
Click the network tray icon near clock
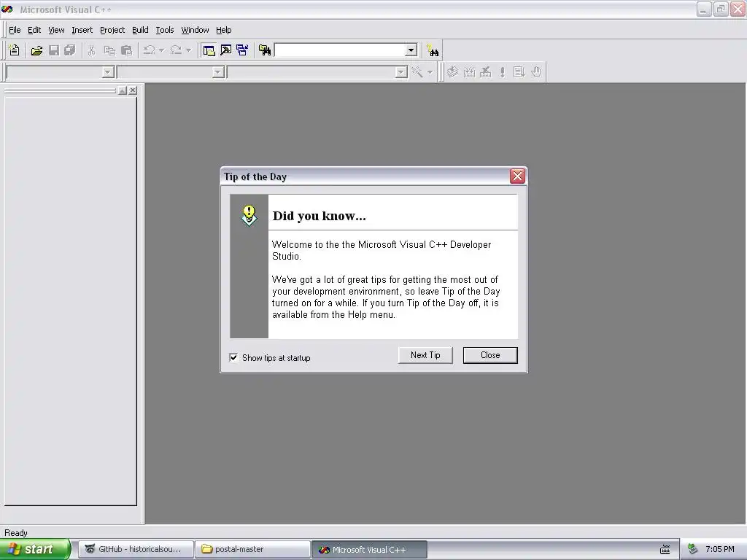tap(693, 549)
